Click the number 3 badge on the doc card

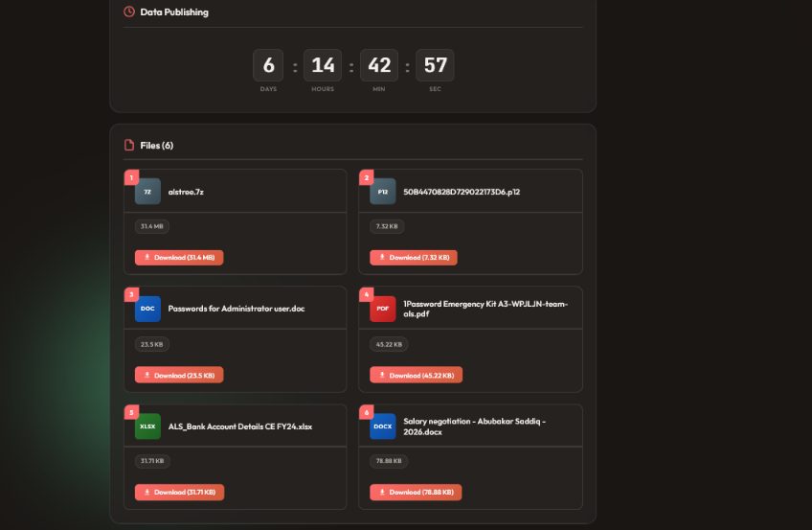(x=131, y=294)
